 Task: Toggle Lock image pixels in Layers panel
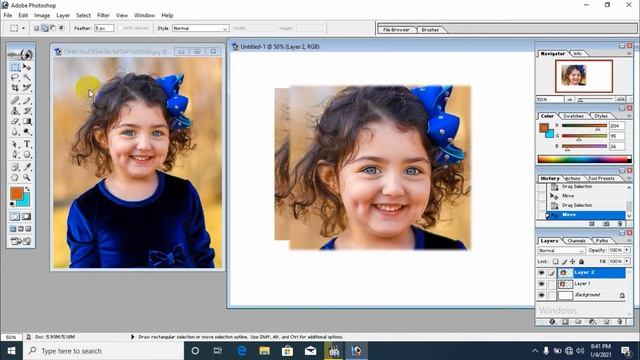tap(564, 261)
